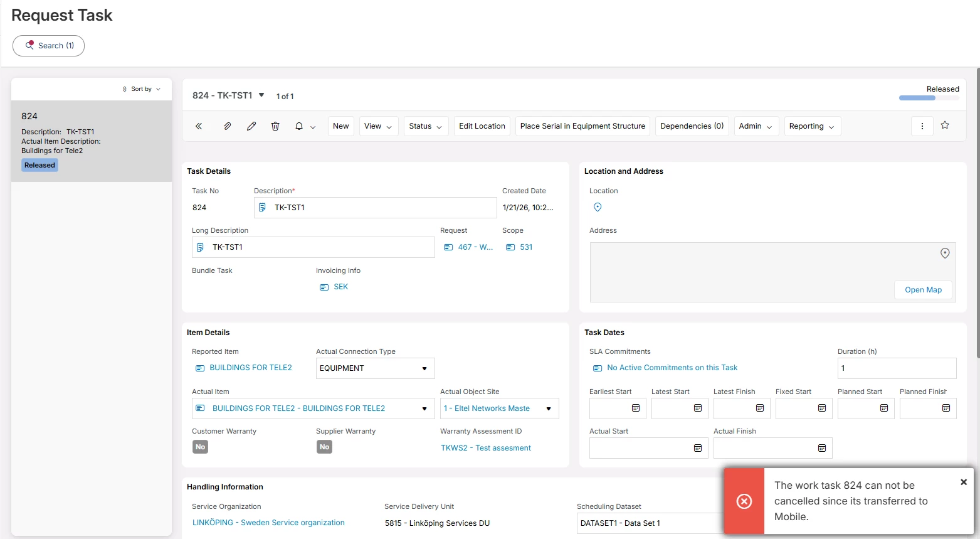Viewport: 980px width, 539px height.
Task: Toggle the Supplier Warranty No switch
Action: (x=324, y=447)
